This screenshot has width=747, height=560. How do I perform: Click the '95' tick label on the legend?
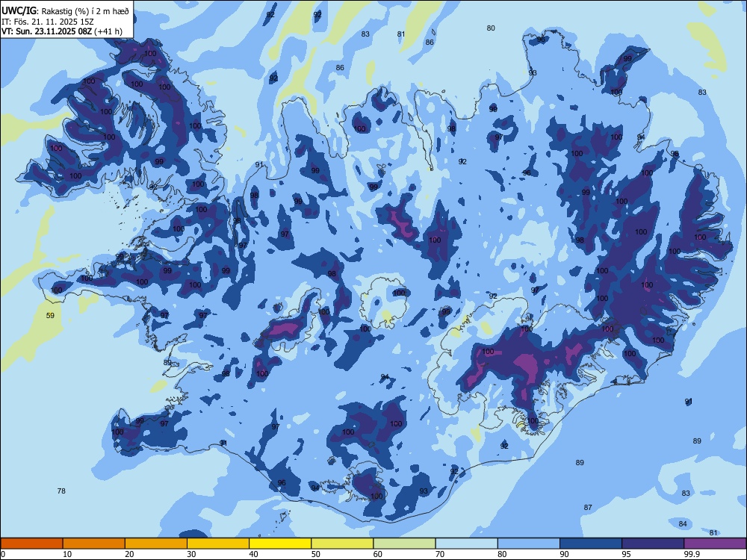point(627,554)
